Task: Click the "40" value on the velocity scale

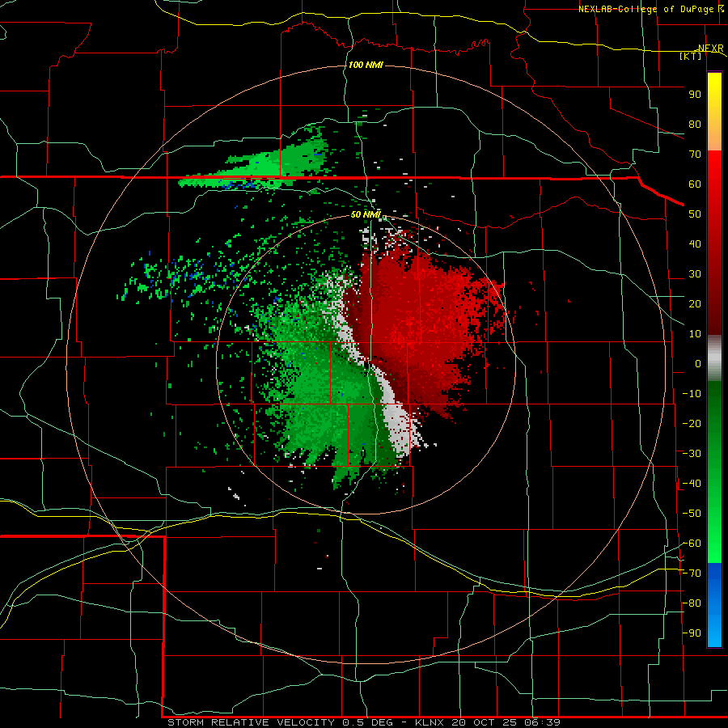Action: [695, 243]
